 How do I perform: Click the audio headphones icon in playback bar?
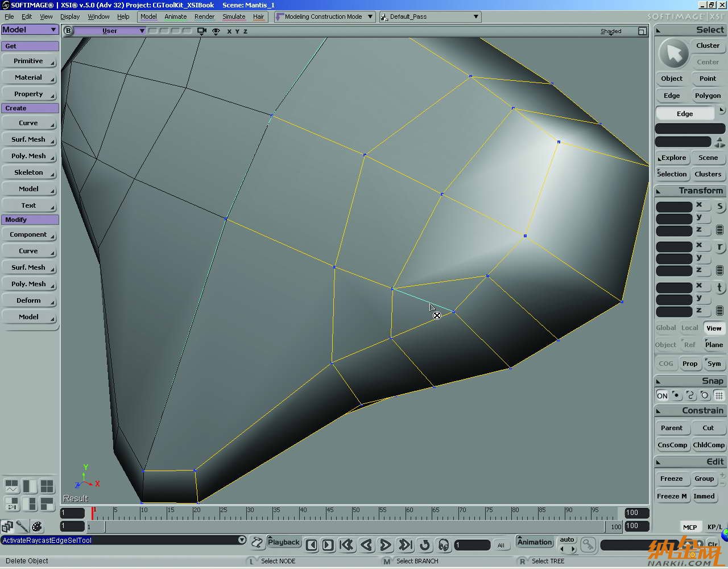pos(444,545)
